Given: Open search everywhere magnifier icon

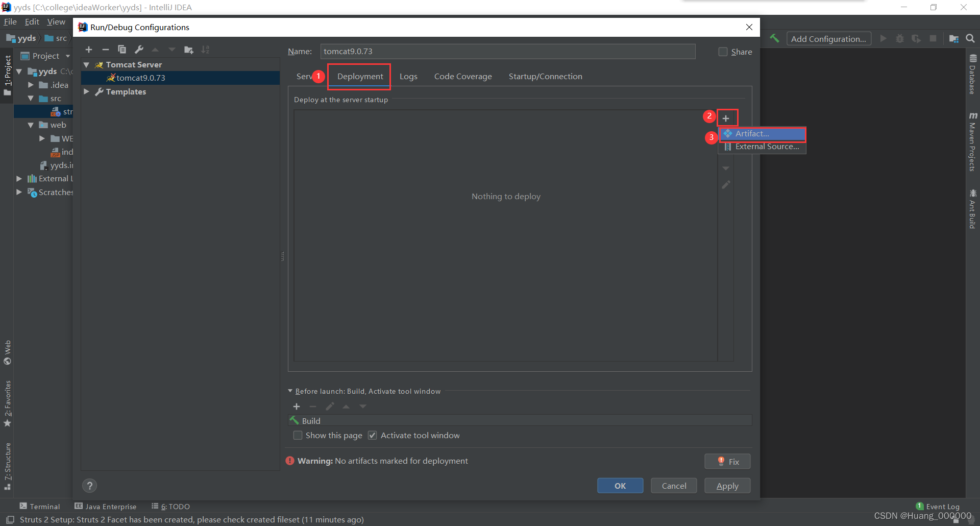Looking at the screenshot, I should (970, 38).
